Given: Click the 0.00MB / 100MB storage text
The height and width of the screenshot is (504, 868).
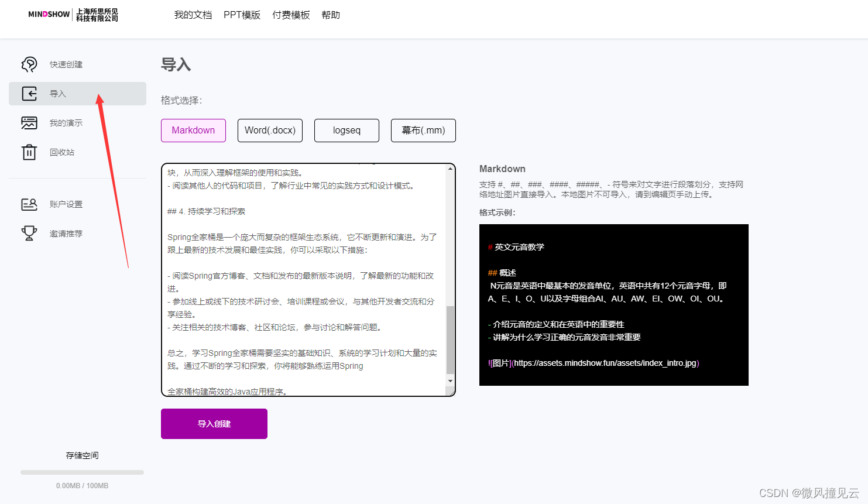Looking at the screenshot, I should pyautogui.click(x=82, y=486).
